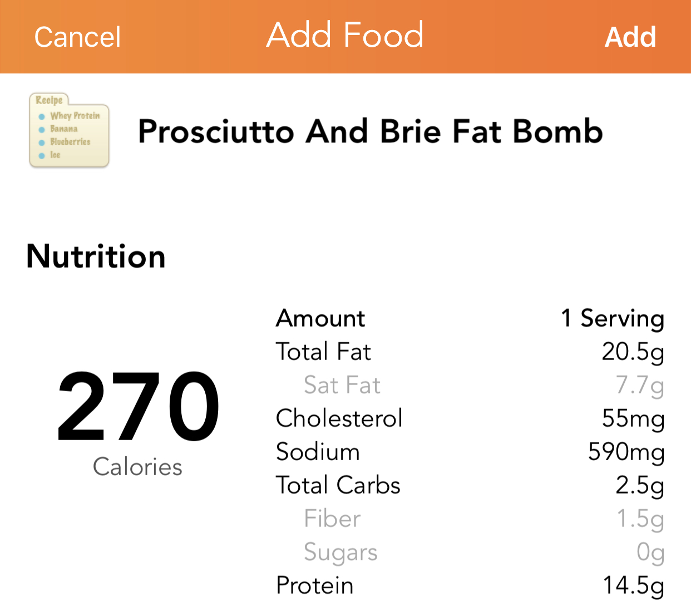Select the 590mg sodium value
The image size is (691, 616).
click(x=626, y=452)
